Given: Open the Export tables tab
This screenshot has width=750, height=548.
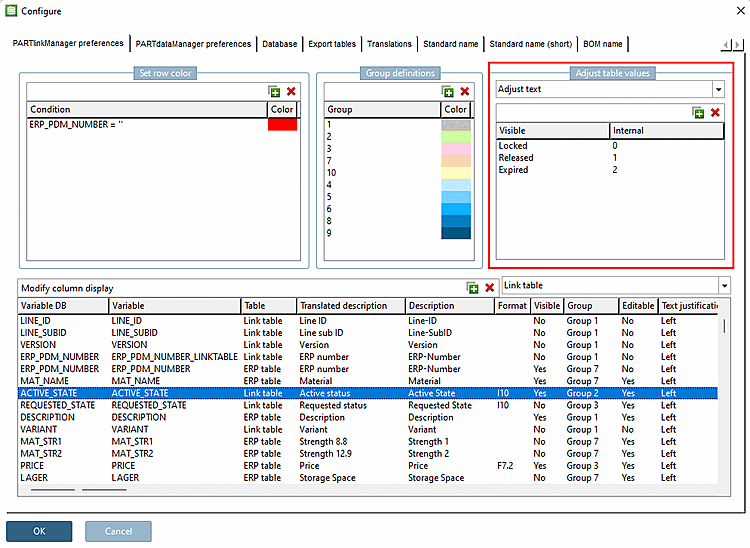Looking at the screenshot, I should [331, 44].
